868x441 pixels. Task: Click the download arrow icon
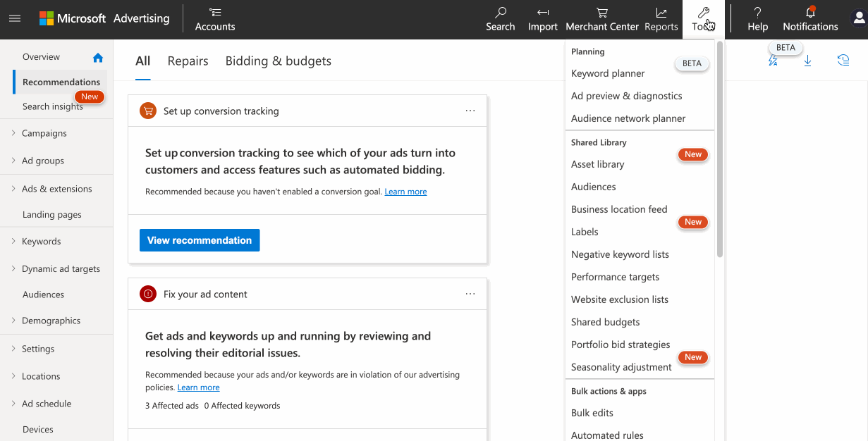(x=808, y=61)
